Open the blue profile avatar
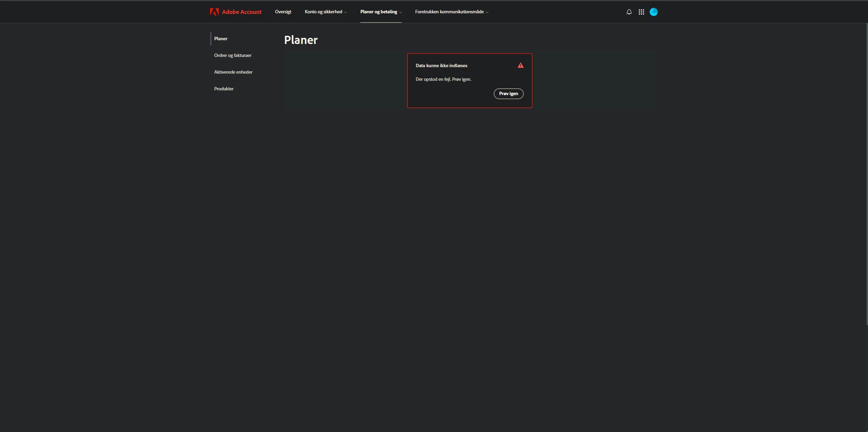The width and height of the screenshot is (868, 432). pos(653,12)
